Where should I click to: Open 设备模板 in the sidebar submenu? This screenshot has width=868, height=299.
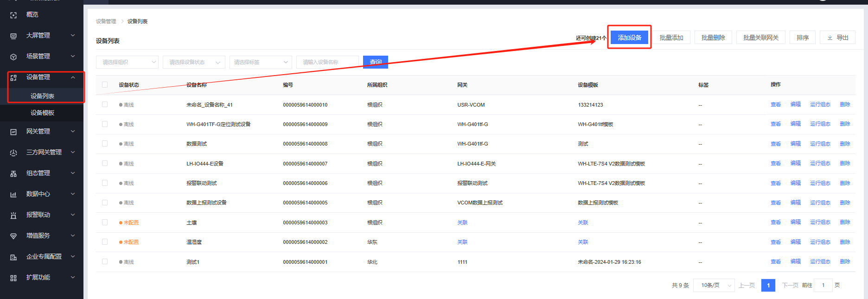click(x=42, y=113)
